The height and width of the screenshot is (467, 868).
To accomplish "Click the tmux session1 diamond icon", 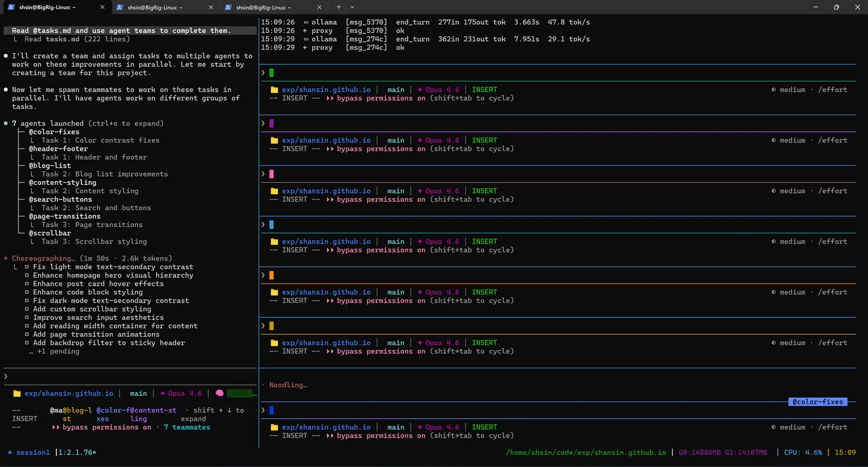I will click(10, 452).
